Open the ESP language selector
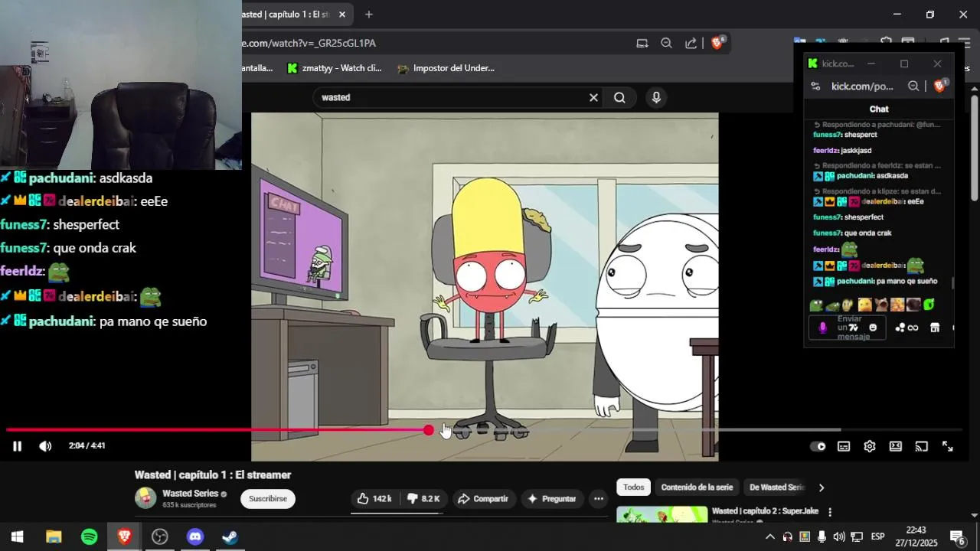This screenshot has width=980, height=551. tap(877, 536)
